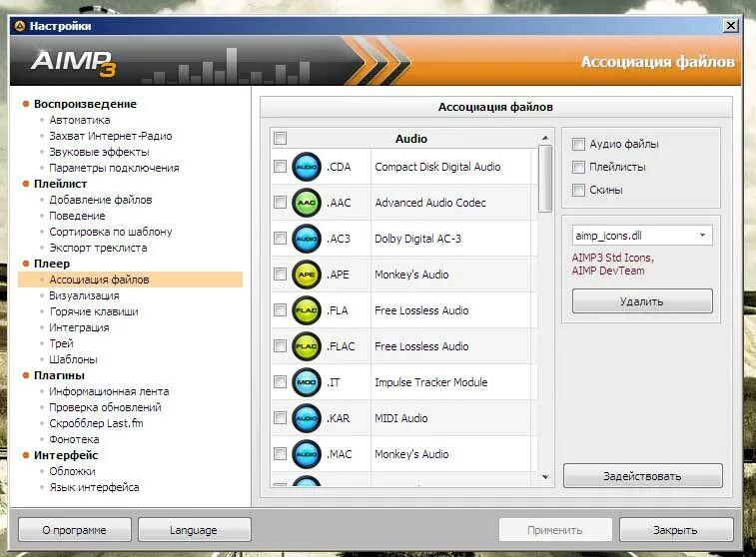Open Интеграция settings
This screenshot has width=756, height=557.
coord(79,327)
